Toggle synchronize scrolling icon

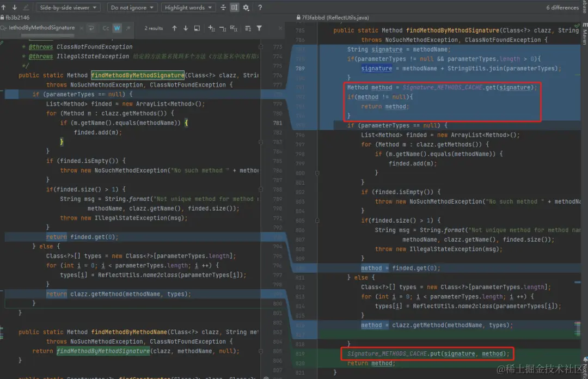[234, 8]
